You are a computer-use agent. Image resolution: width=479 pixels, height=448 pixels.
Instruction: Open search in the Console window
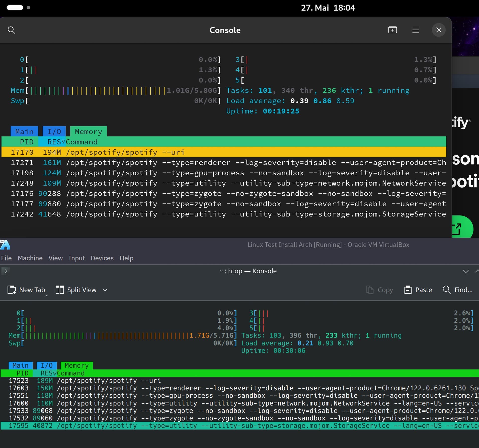point(12,30)
